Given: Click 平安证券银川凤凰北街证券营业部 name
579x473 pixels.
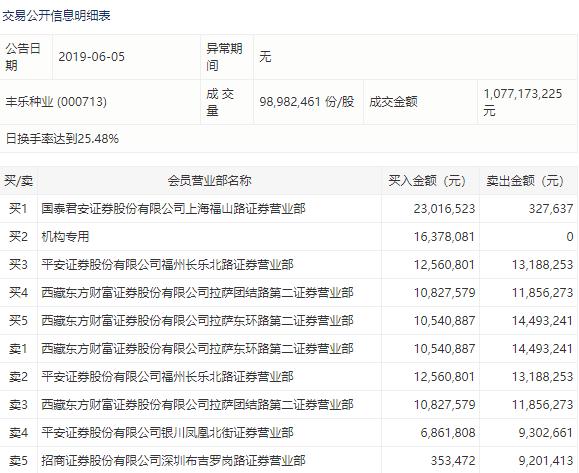Looking at the screenshot, I should [x=167, y=432].
